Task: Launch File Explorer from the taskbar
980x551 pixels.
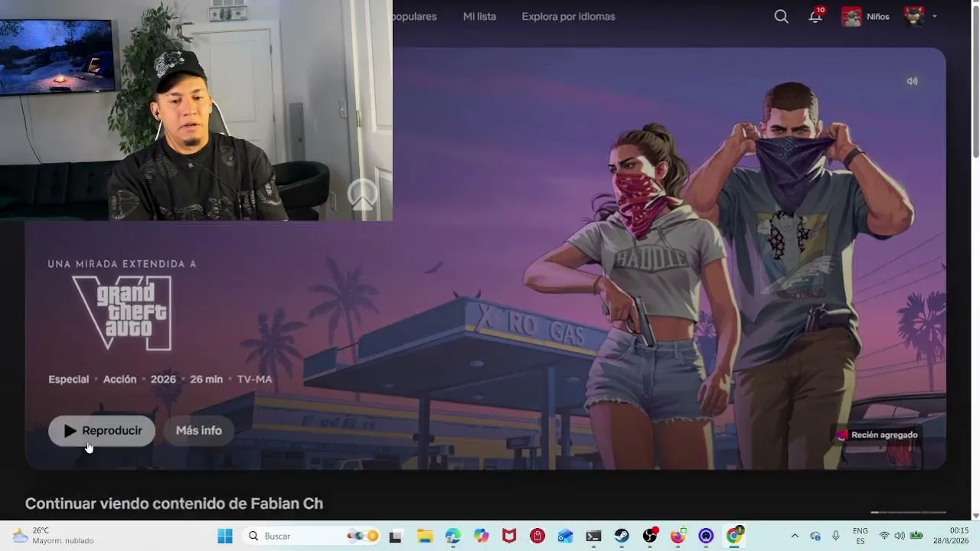Action: [x=425, y=536]
